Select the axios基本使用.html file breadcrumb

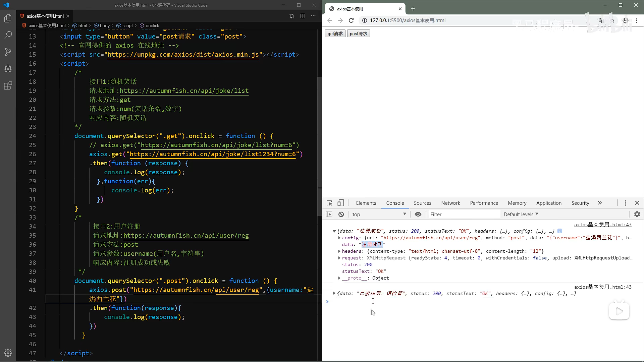(x=44, y=25)
